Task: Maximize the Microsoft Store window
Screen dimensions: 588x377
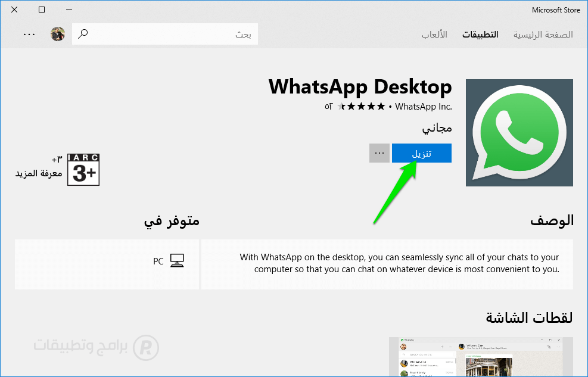Action: pyautogui.click(x=42, y=10)
